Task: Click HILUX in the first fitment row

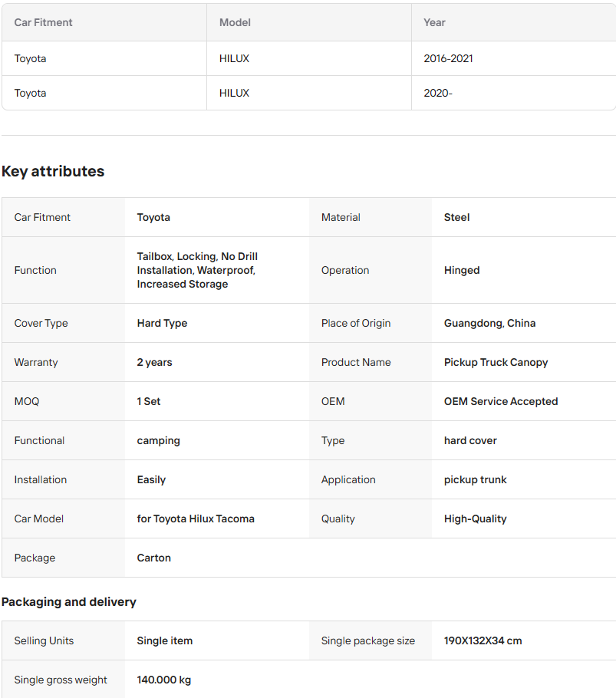Action: pyautogui.click(x=234, y=58)
